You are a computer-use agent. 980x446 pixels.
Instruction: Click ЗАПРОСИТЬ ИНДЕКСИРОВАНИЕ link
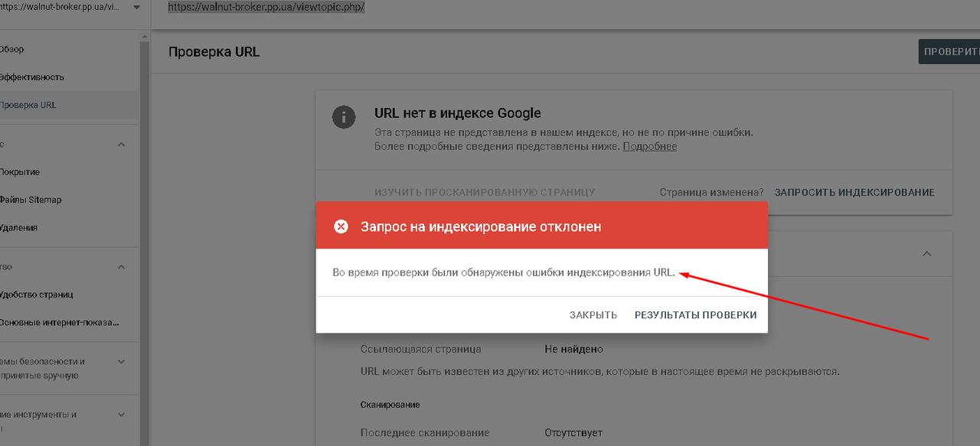click(x=854, y=193)
